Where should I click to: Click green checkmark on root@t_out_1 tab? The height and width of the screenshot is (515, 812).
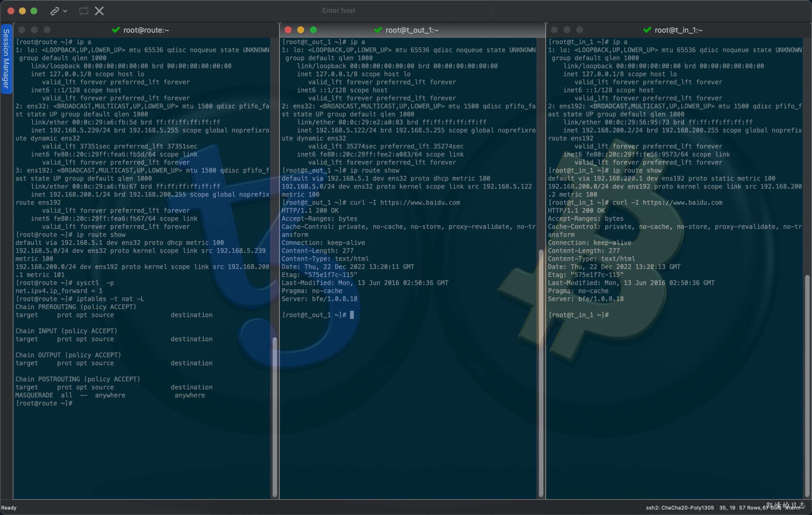click(378, 30)
